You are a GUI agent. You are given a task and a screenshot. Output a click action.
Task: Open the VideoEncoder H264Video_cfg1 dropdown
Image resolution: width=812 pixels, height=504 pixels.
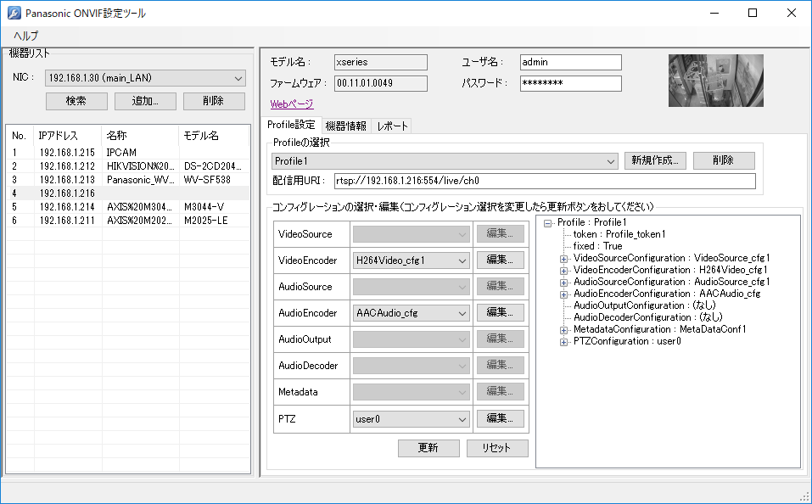(412, 260)
